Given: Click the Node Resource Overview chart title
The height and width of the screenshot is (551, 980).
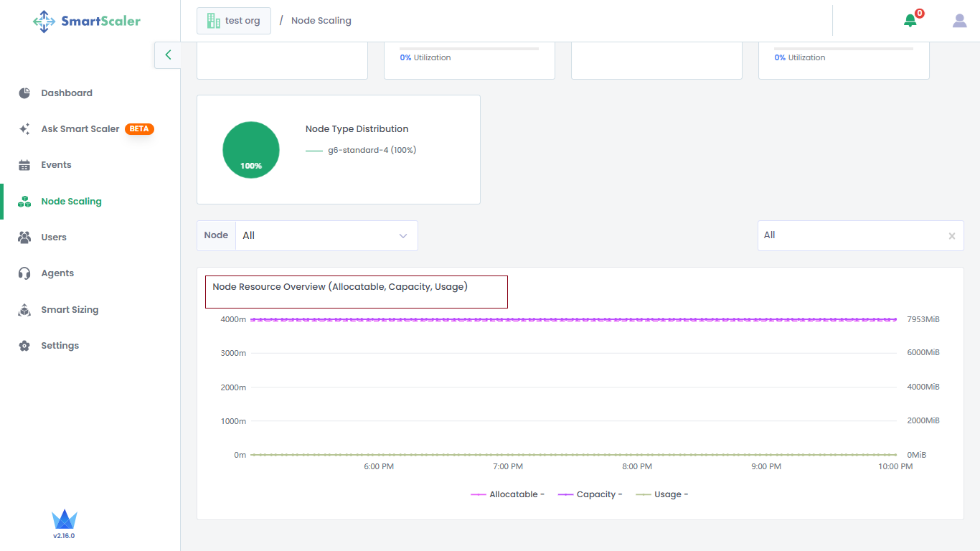Looking at the screenshot, I should coord(340,287).
